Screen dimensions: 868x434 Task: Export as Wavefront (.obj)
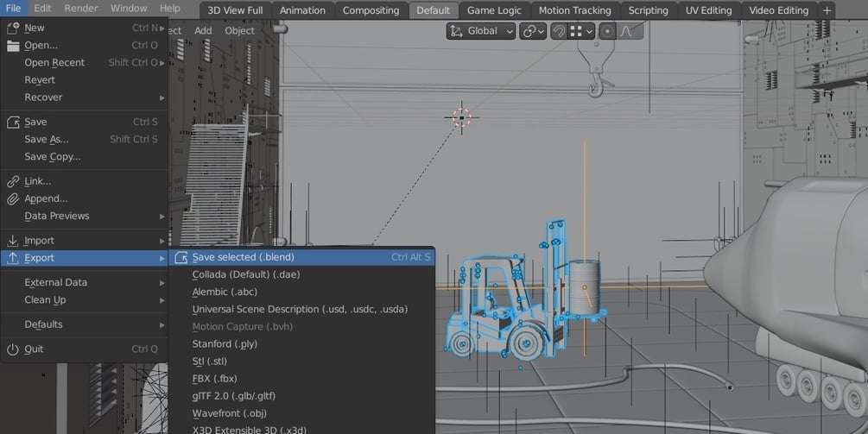tap(301, 413)
